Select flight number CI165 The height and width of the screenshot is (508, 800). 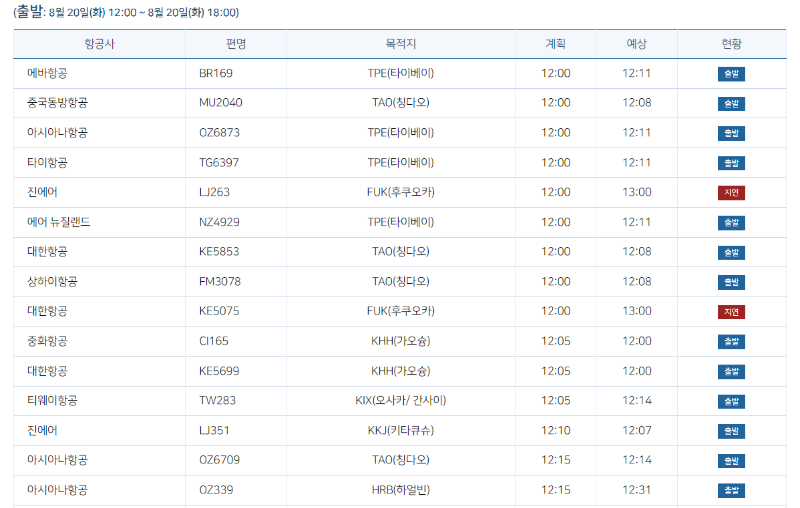214,341
